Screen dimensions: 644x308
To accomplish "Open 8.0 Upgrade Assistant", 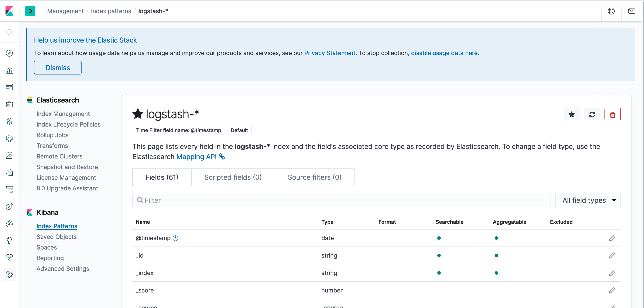I will [x=67, y=188].
